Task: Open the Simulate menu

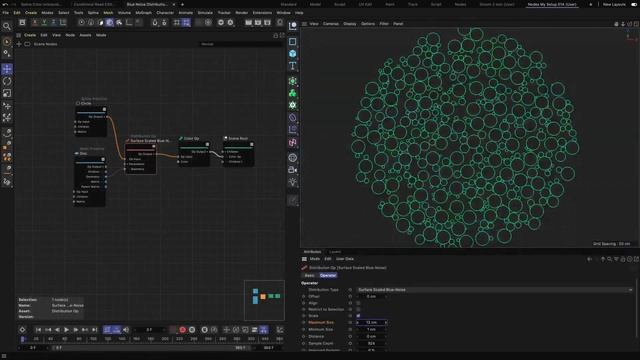Action: pyautogui.click(x=205, y=13)
